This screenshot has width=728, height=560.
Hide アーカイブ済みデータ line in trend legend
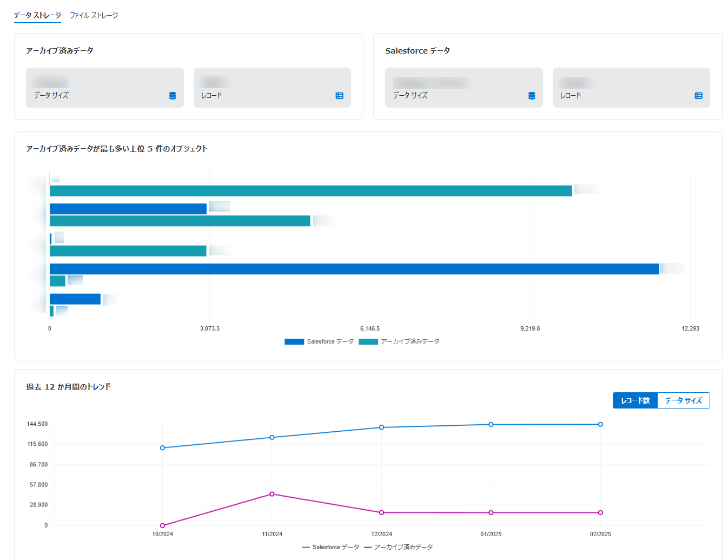(x=398, y=547)
